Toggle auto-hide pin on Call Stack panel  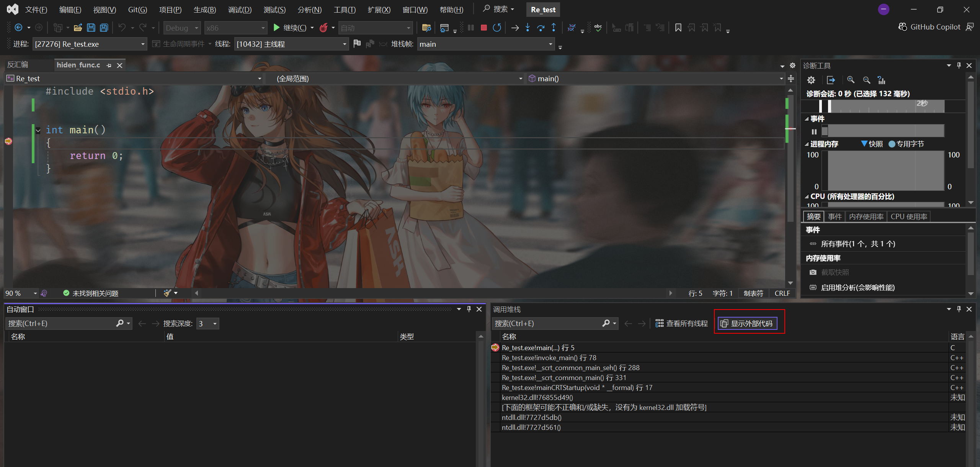[959, 309]
